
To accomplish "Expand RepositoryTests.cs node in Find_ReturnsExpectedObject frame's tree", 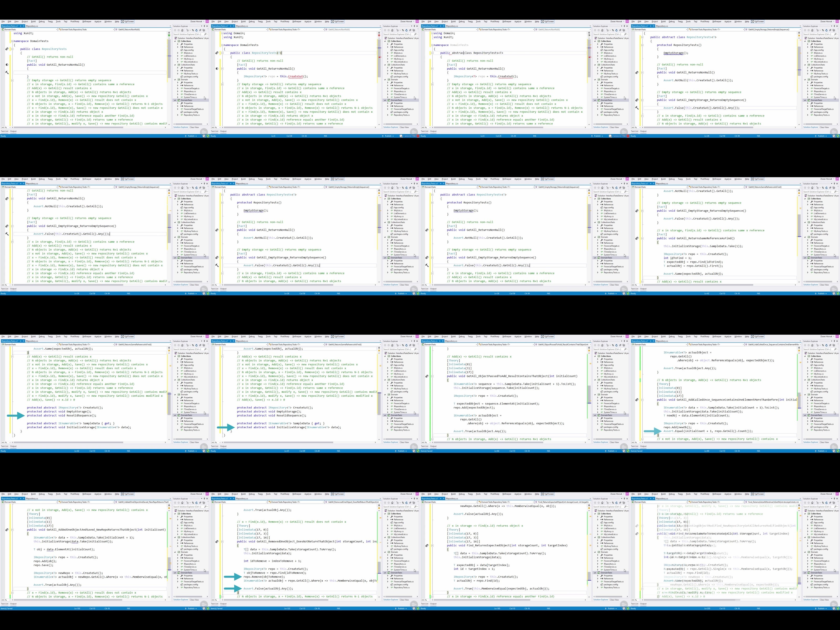I will pos(598,587).
